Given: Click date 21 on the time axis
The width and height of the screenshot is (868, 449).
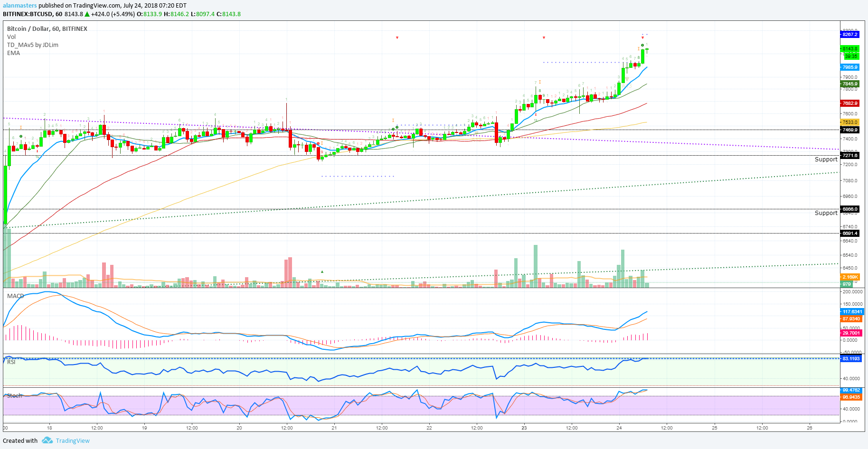Looking at the screenshot, I should 334,428.
